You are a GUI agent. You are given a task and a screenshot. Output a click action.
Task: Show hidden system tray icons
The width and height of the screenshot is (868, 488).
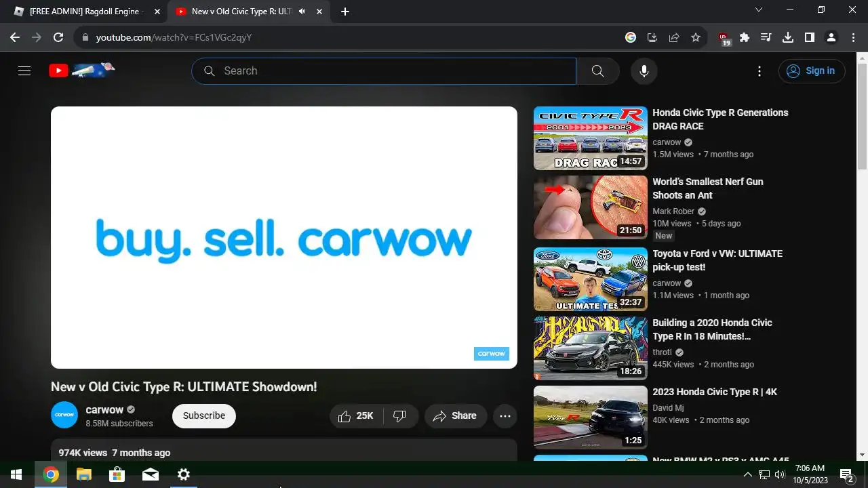point(748,474)
